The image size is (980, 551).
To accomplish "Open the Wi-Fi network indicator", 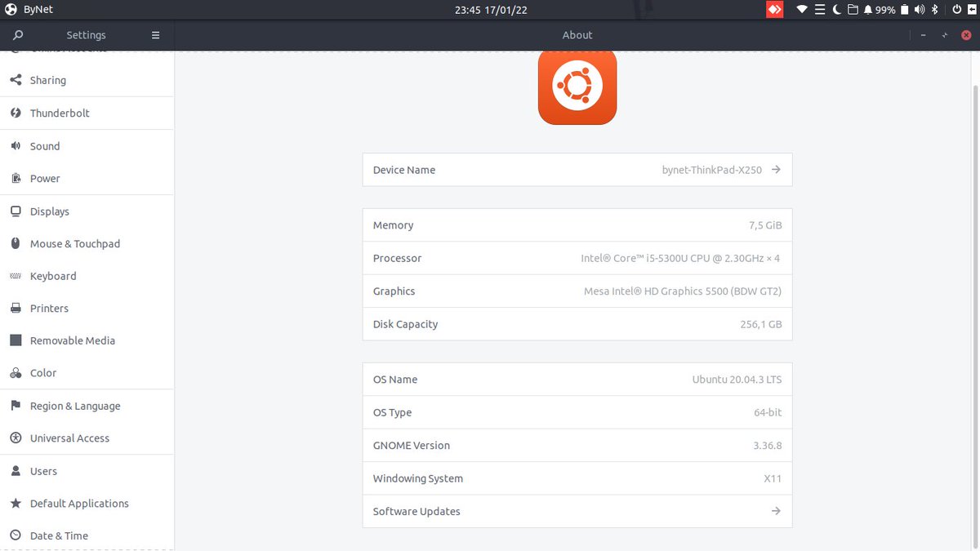I will (x=802, y=10).
